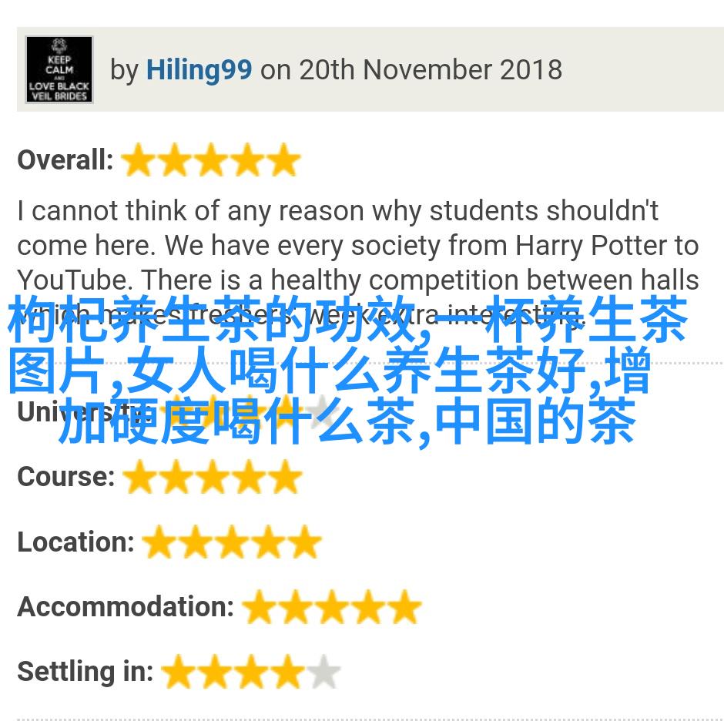Click the fifth star in Location rating
724x728 pixels.
[x=304, y=542]
